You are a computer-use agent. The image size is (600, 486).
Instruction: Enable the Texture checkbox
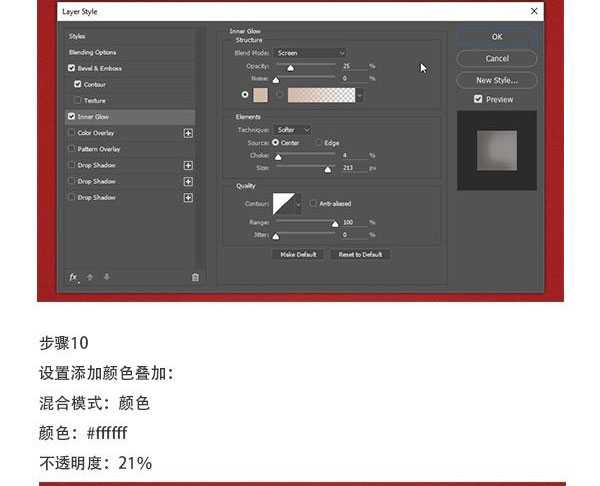coord(78,100)
